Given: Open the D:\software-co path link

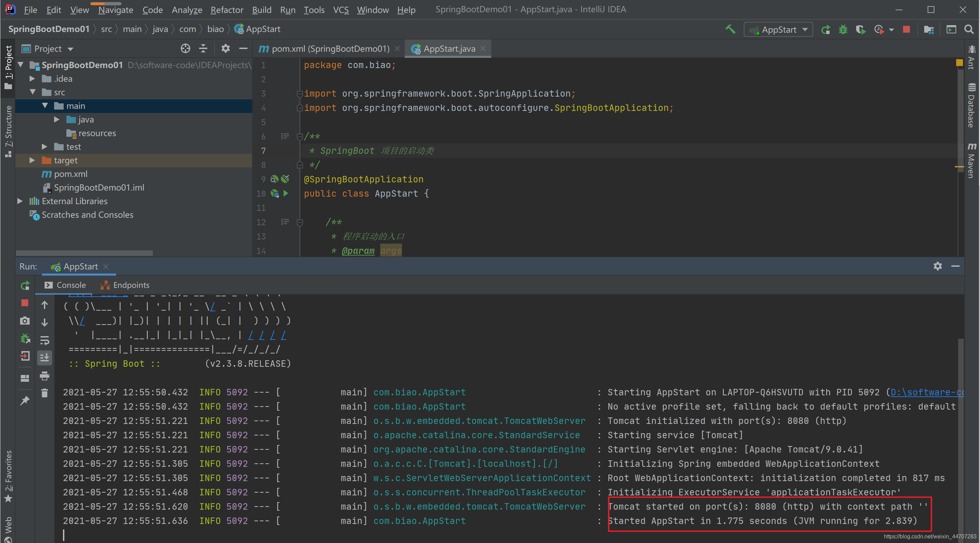Looking at the screenshot, I should 927,392.
